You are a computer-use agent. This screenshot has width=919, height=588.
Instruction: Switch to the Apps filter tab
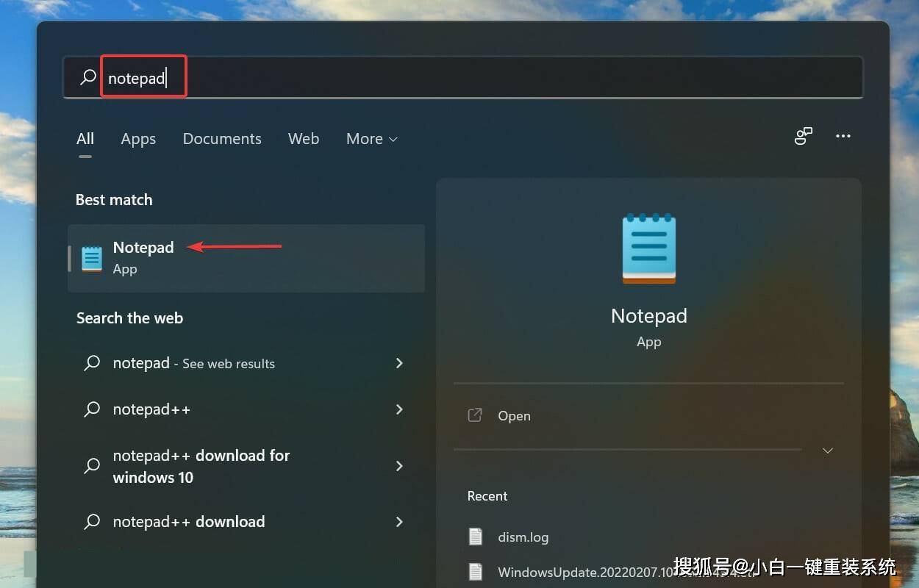pyautogui.click(x=138, y=139)
